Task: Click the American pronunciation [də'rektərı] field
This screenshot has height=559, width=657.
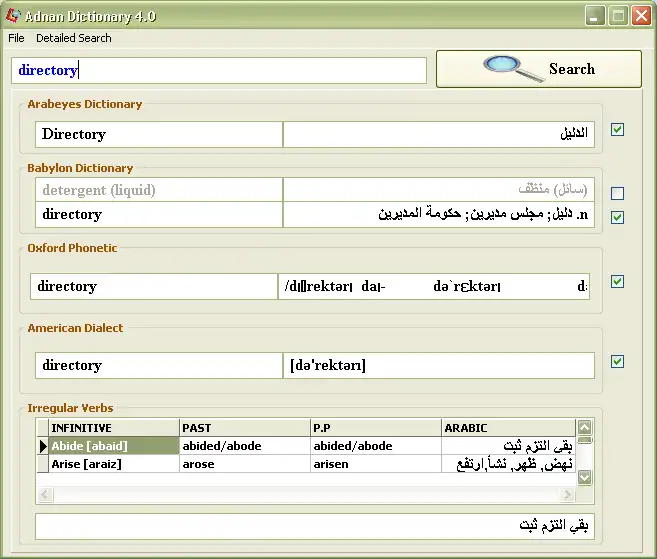Action: tap(439, 365)
